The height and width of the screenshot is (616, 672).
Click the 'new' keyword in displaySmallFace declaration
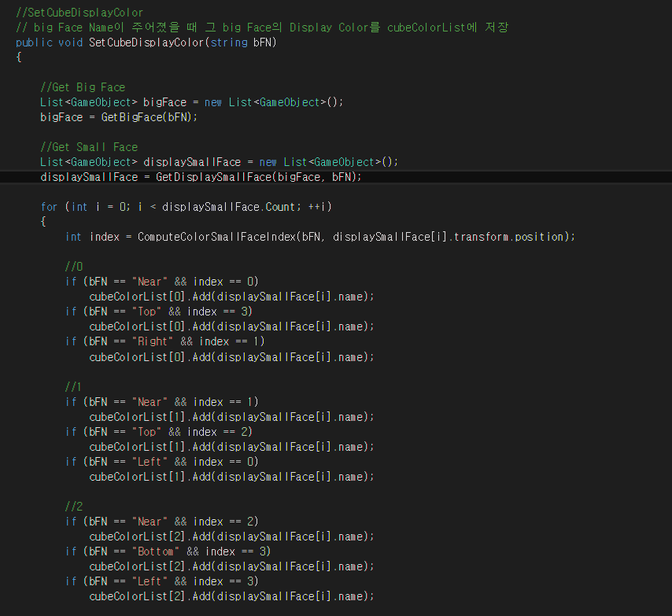click(268, 162)
